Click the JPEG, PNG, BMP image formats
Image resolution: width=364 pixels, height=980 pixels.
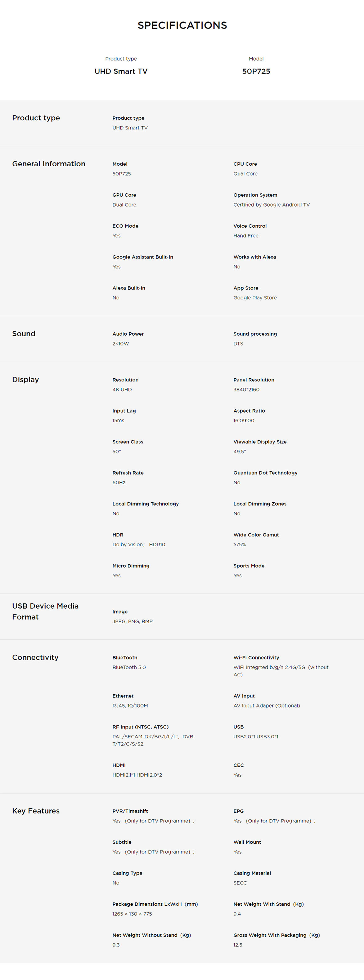(x=133, y=622)
